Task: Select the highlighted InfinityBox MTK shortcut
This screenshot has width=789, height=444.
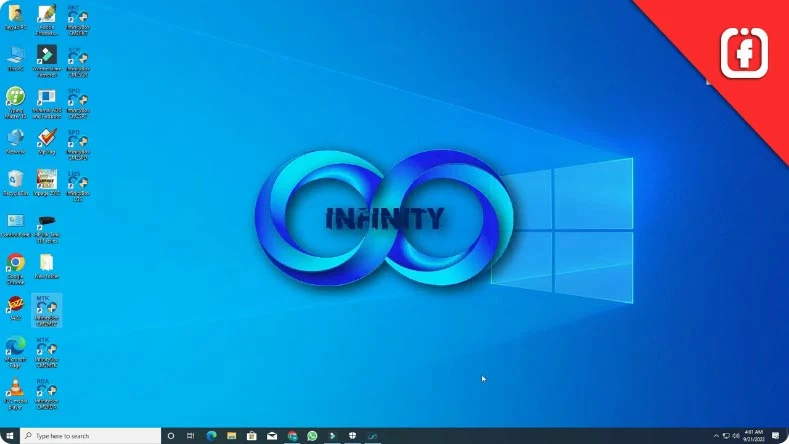Action: (47, 311)
